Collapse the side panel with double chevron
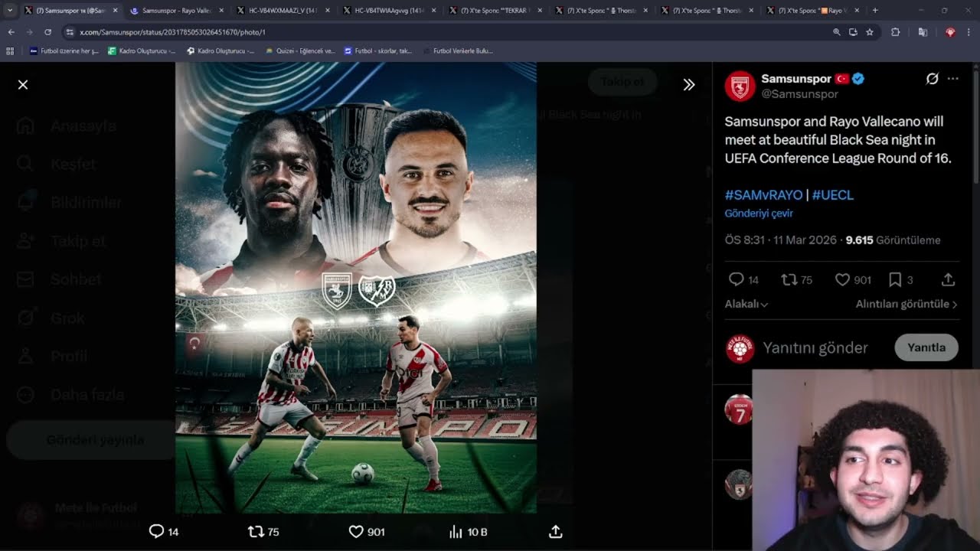The height and width of the screenshot is (551, 980). click(689, 85)
